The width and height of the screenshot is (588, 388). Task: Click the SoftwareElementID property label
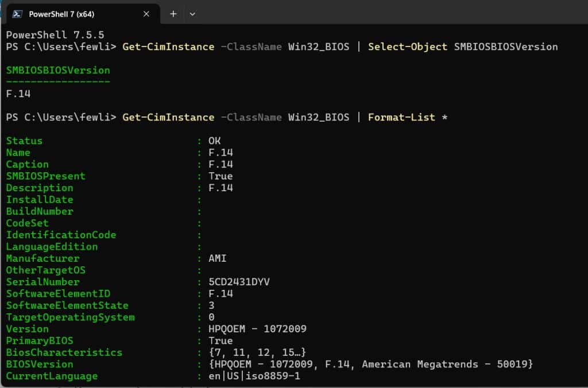tap(58, 293)
